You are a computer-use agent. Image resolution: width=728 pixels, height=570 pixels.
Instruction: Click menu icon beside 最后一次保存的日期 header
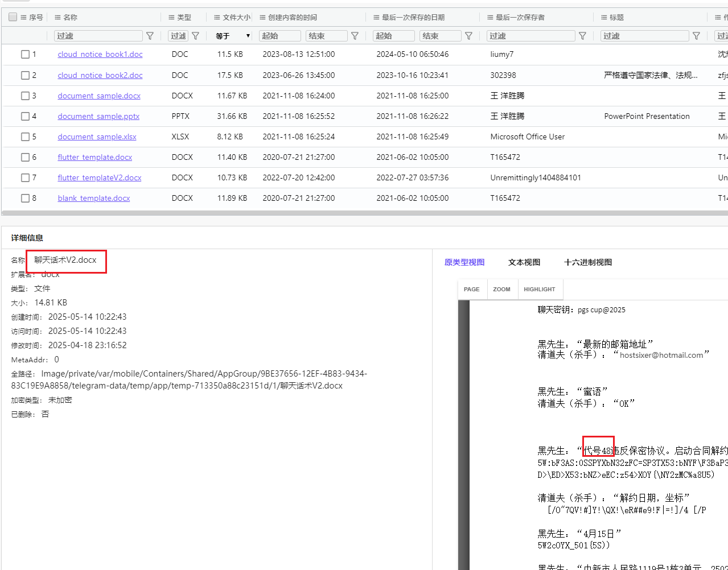pos(376,18)
